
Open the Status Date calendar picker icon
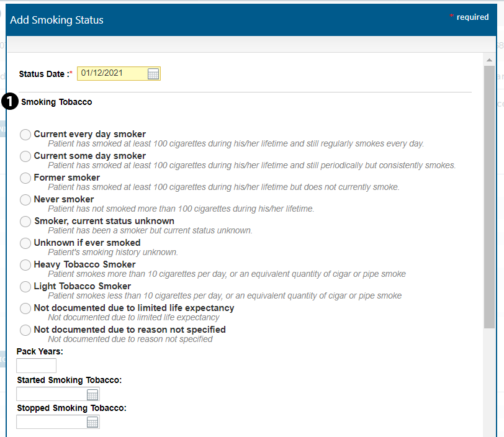point(153,74)
